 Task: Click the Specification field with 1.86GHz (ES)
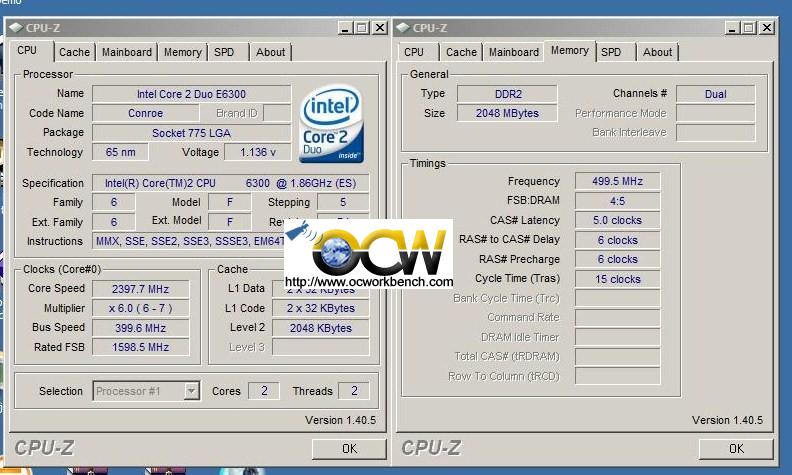230,183
